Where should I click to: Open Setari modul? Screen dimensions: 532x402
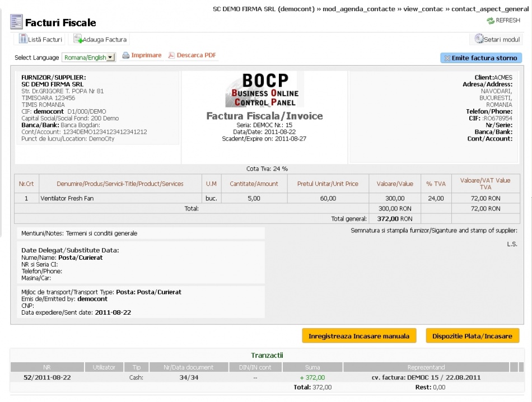pyautogui.click(x=497, y=39)
